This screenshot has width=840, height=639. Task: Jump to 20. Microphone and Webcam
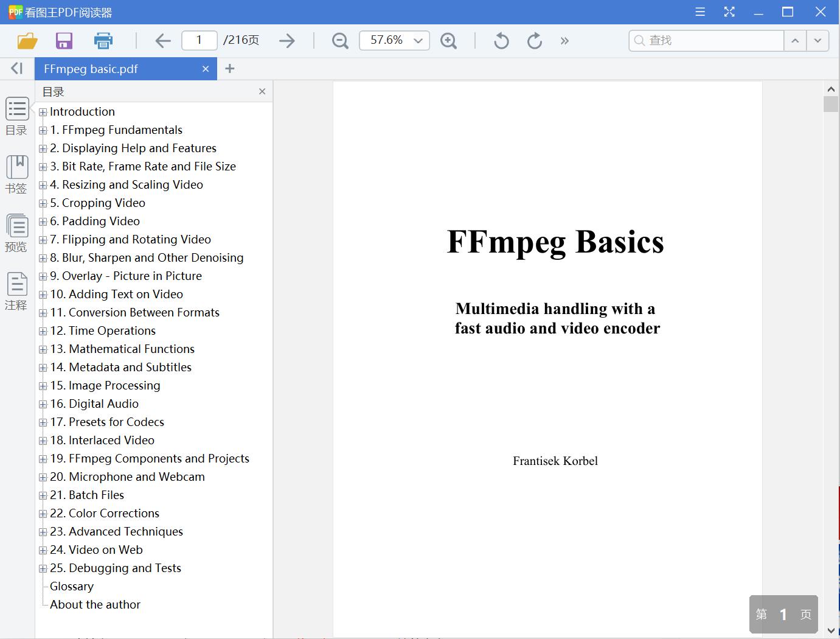[127, 477]
